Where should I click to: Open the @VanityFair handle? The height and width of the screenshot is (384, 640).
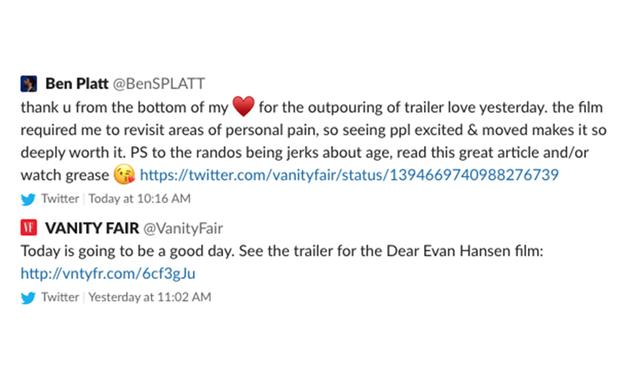[183, 228]
